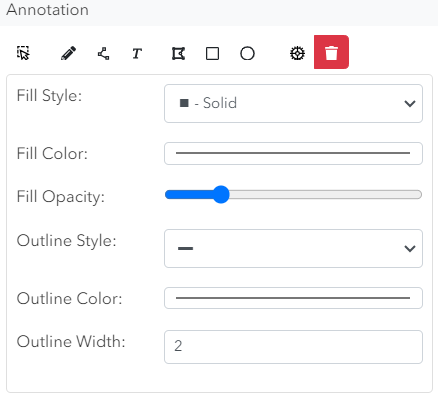438x399 pixels.
Task: Choose the rectangle drawing tool
Action: (x=212, y=53)
